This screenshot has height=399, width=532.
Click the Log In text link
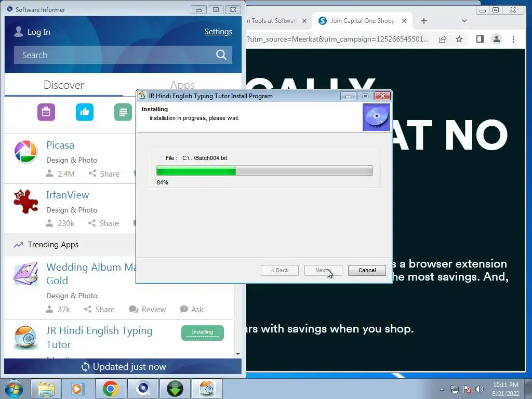(x=38, y=32)
